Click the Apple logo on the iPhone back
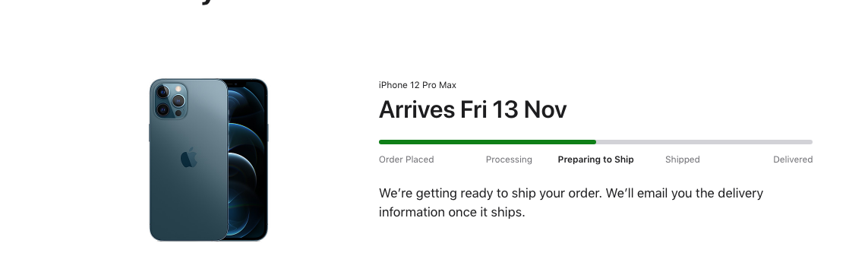This screenshot has width=868, height=278. 189,158
